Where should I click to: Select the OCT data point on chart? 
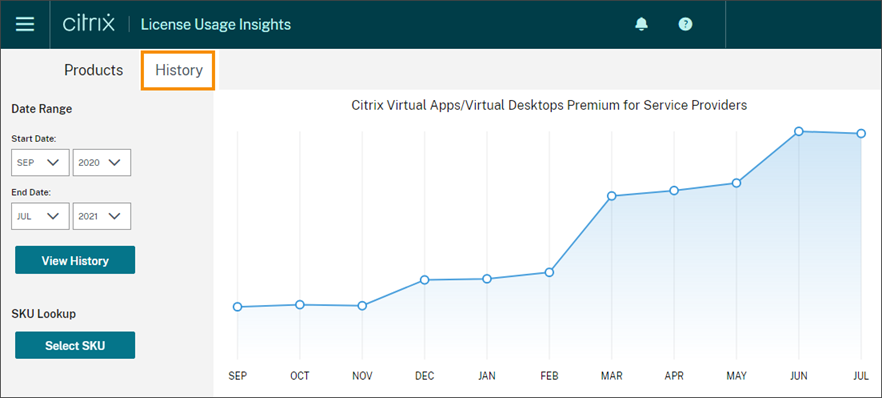tap(300, 305)
